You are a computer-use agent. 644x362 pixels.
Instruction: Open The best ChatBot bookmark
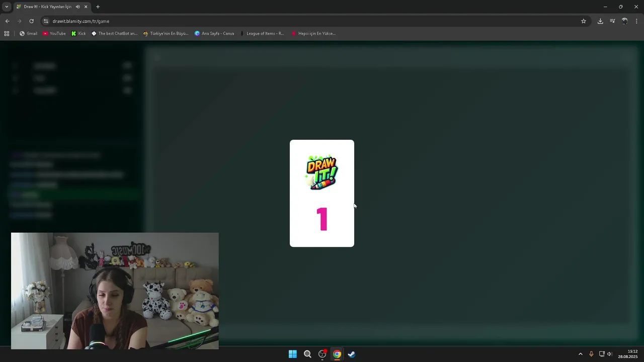point(114,34)
